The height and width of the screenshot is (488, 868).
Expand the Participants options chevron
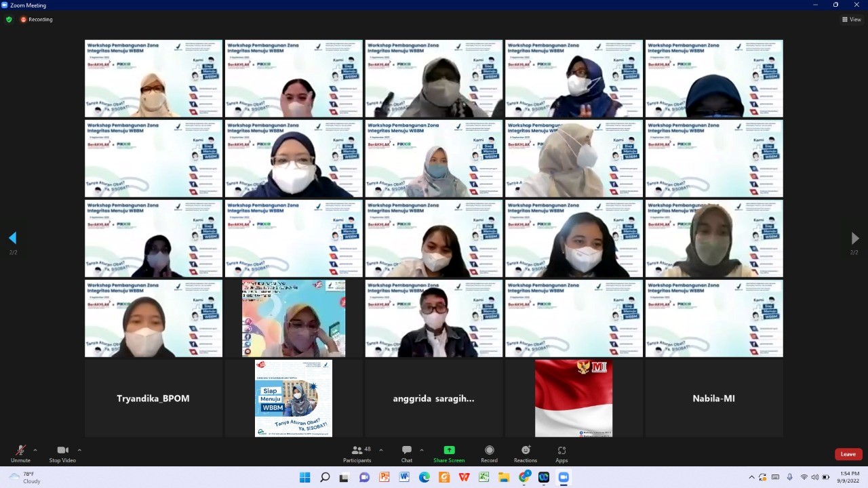(380, 450)
